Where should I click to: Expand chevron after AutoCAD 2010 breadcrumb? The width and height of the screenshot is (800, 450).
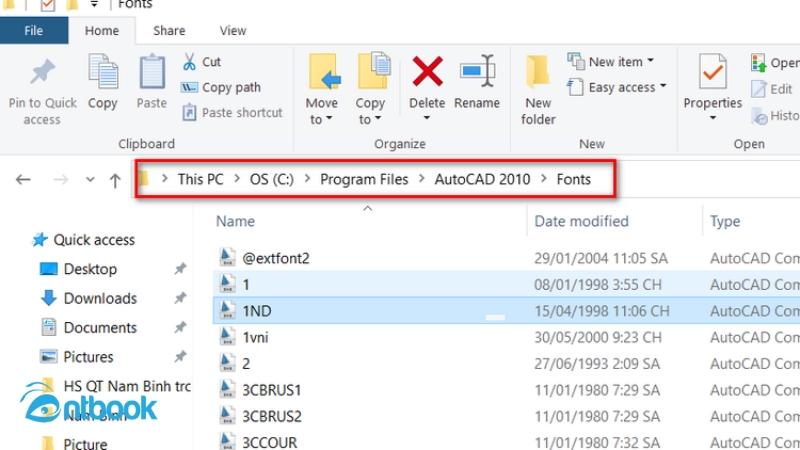click(544, 179)
